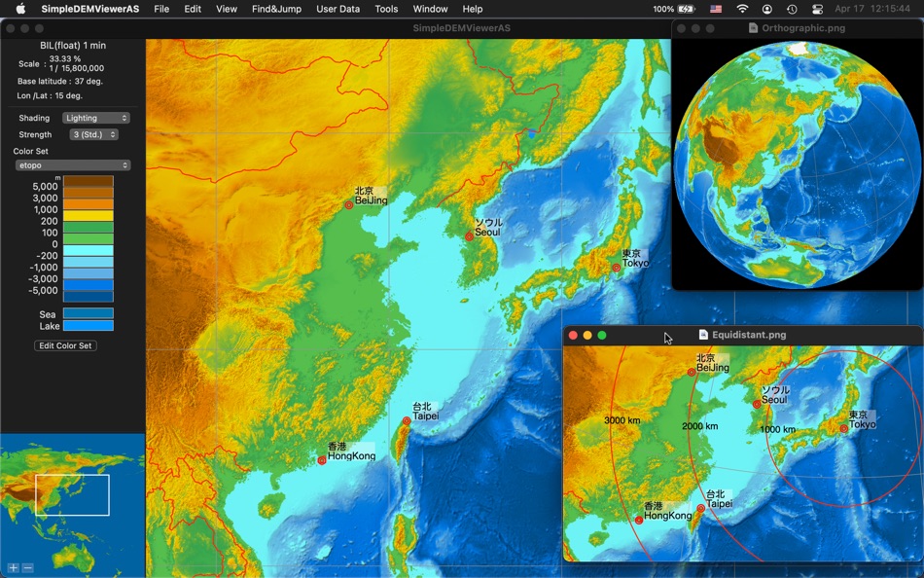Click the BeiJing city marker on main map
The height and width of the screenshot is (578, 924).
[x=349, y=205]
